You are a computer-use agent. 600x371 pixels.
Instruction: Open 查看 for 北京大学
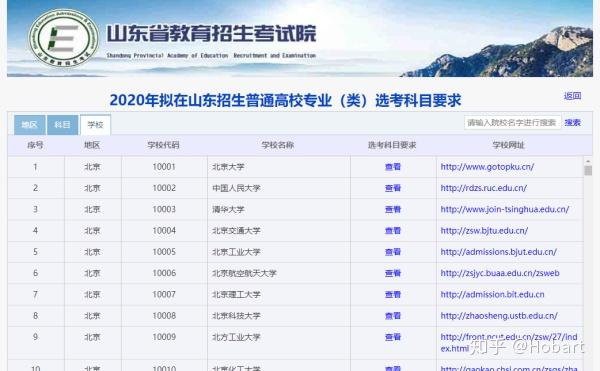tap(393, 167)
